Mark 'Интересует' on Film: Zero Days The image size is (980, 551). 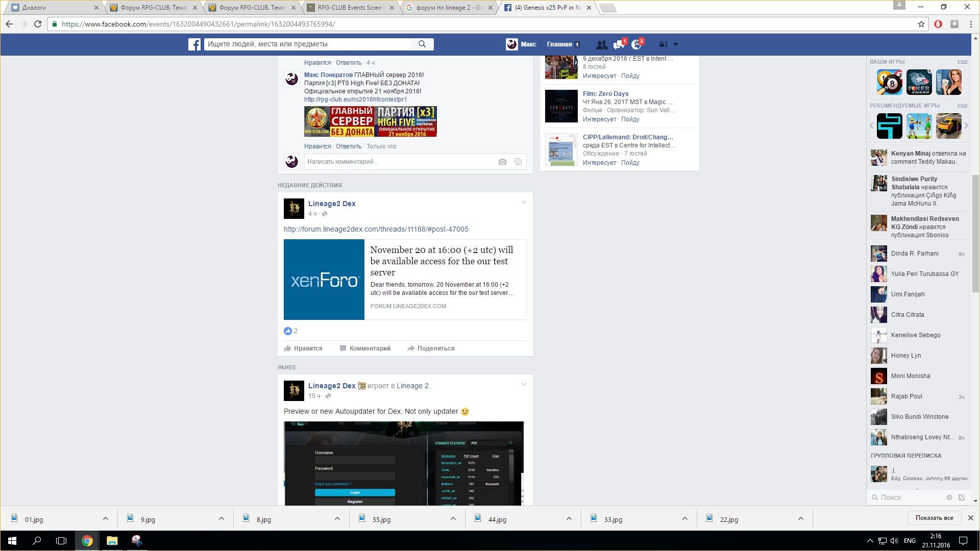pos(599,119)
